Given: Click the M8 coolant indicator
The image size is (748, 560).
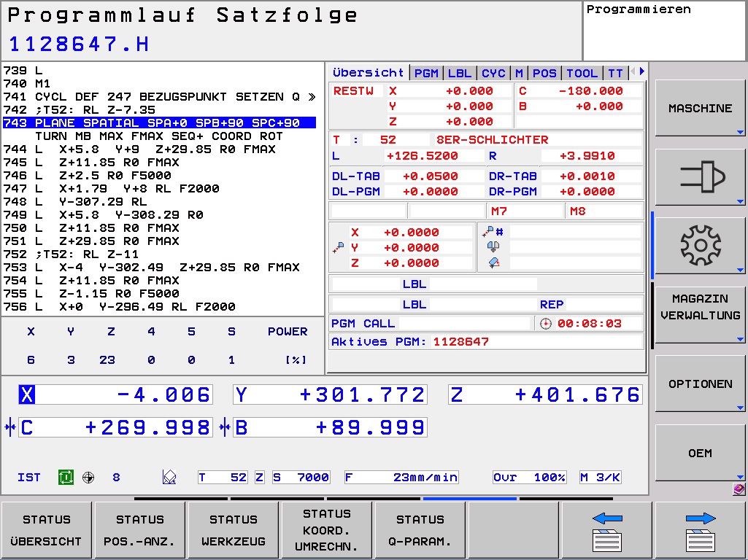Looking at the screenshot, I should coord(577,211).
